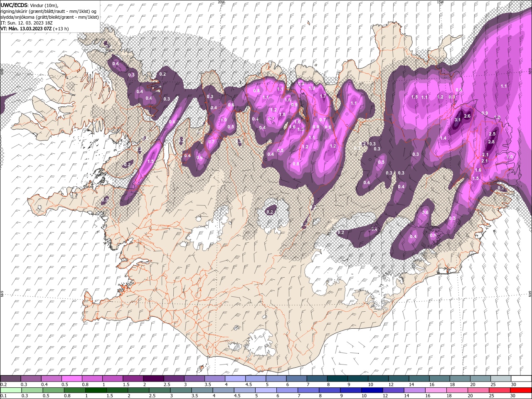Pick the light pink rain swatch starting at 16
The width and height of the screenshot is (532, 399).
click(435, 390)
